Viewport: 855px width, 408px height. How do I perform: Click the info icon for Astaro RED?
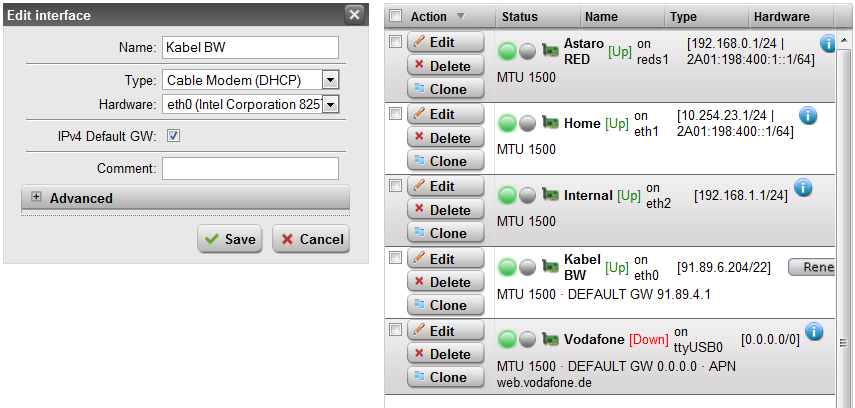827,44
